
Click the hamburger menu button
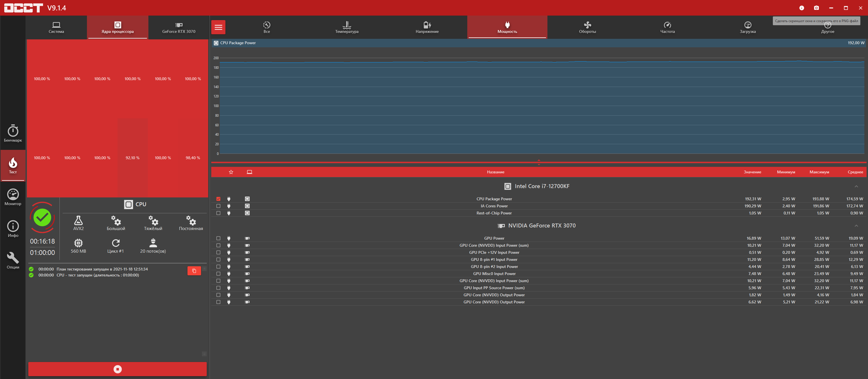(x=218, y=27)
